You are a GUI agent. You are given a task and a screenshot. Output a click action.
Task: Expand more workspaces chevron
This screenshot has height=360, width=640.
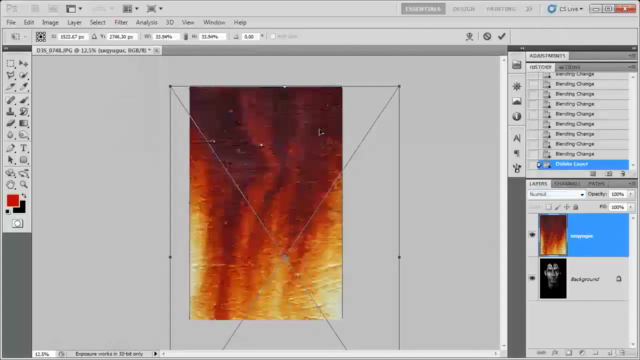529,9
